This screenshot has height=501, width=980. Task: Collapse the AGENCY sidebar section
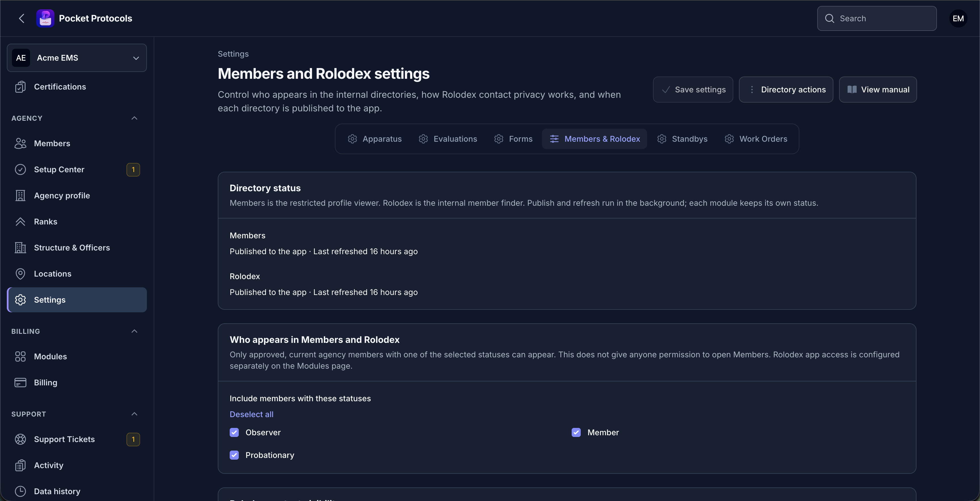(134, 118)
